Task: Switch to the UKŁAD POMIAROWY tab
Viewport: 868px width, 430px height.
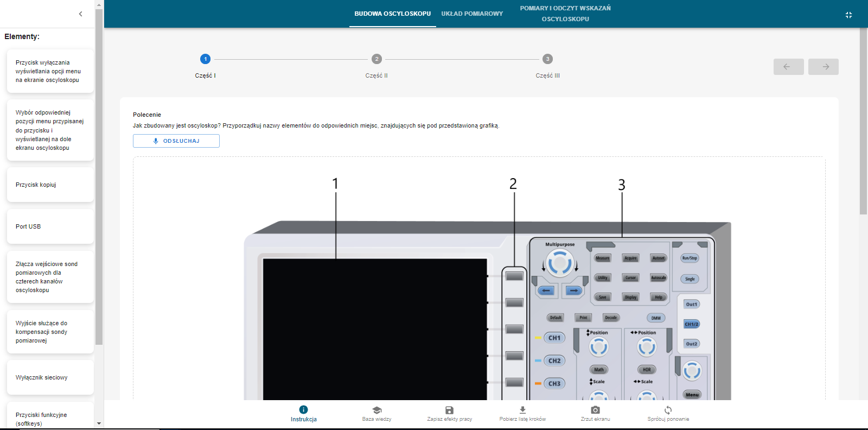Action: pyautogui.click(x=472, y=14)
